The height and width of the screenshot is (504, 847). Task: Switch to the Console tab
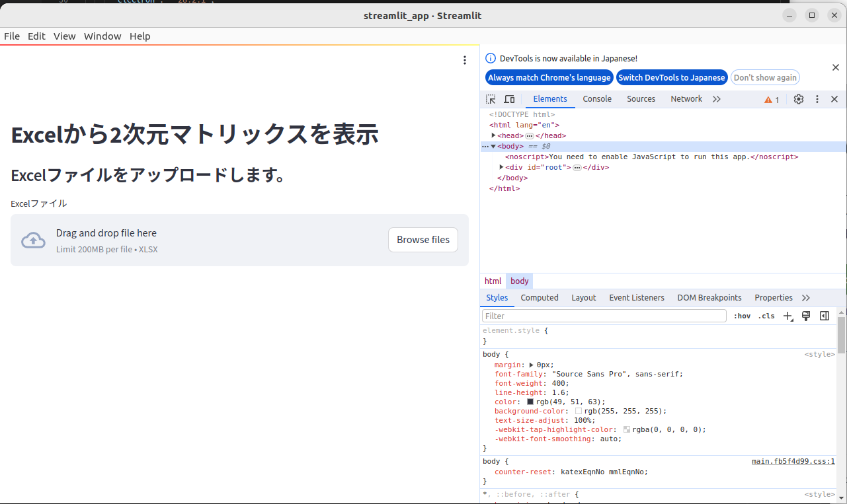click(597, 99)
